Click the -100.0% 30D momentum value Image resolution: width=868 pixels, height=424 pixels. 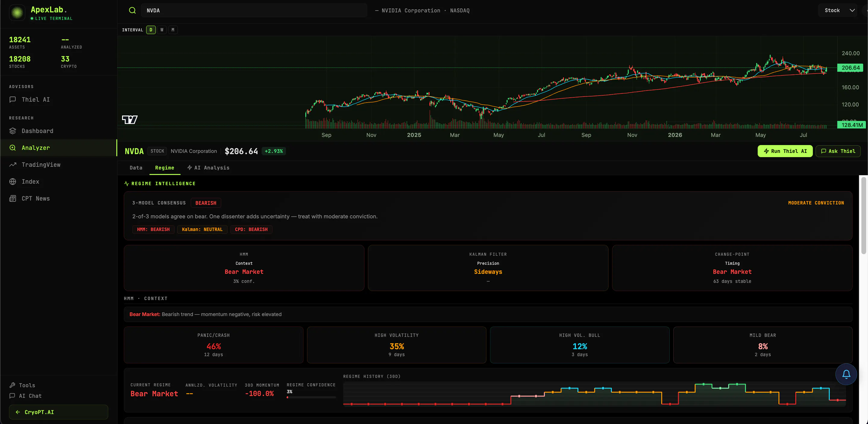[259, 393]
